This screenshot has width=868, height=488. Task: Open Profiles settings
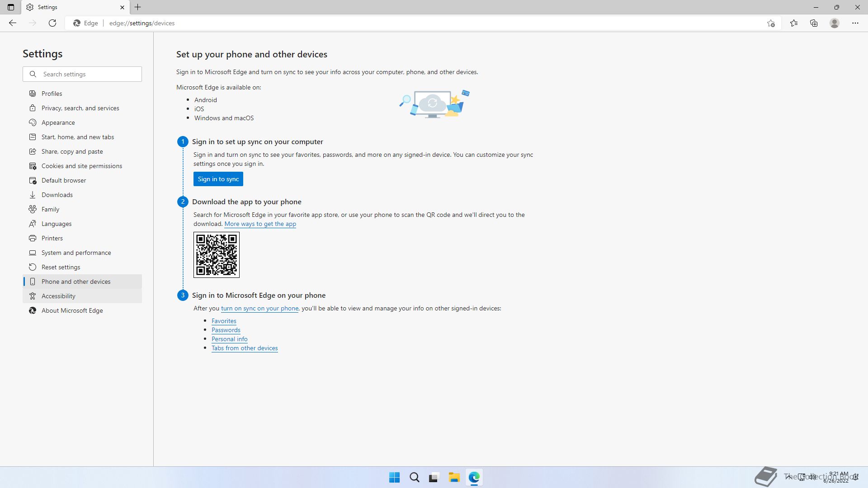point(82,94)
